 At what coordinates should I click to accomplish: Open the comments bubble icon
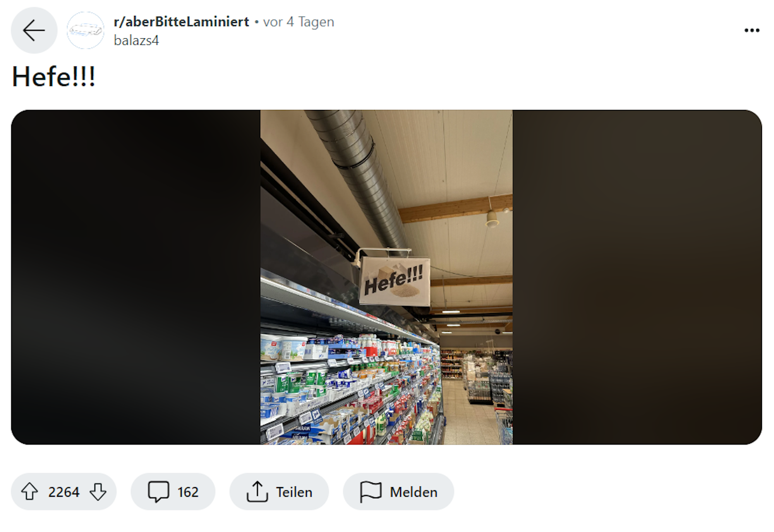159,492
